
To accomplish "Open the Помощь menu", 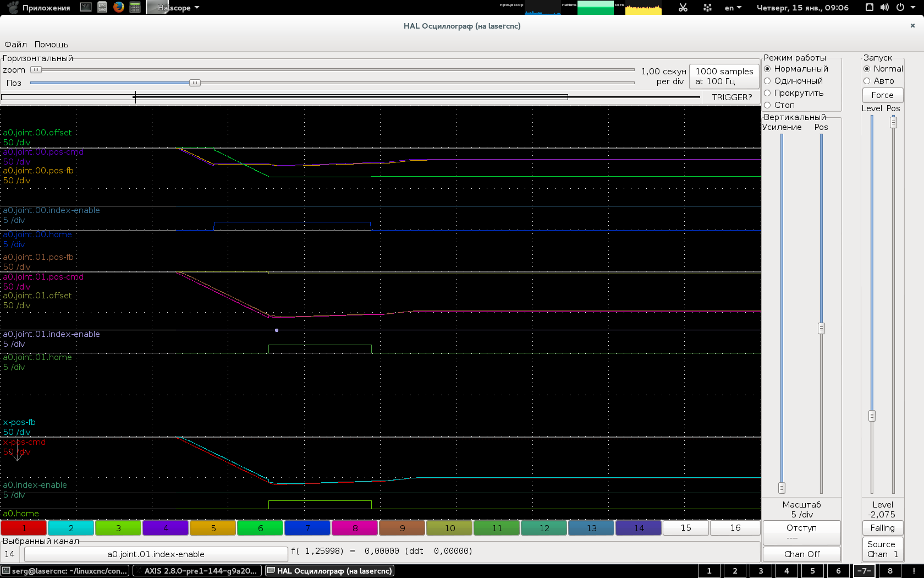I will [x=51, y=45].
